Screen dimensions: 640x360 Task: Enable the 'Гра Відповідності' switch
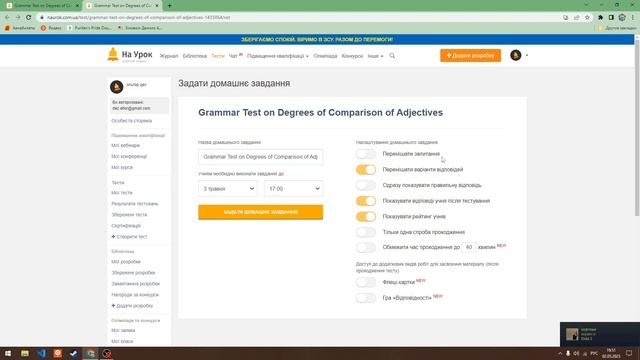point(366,298)
